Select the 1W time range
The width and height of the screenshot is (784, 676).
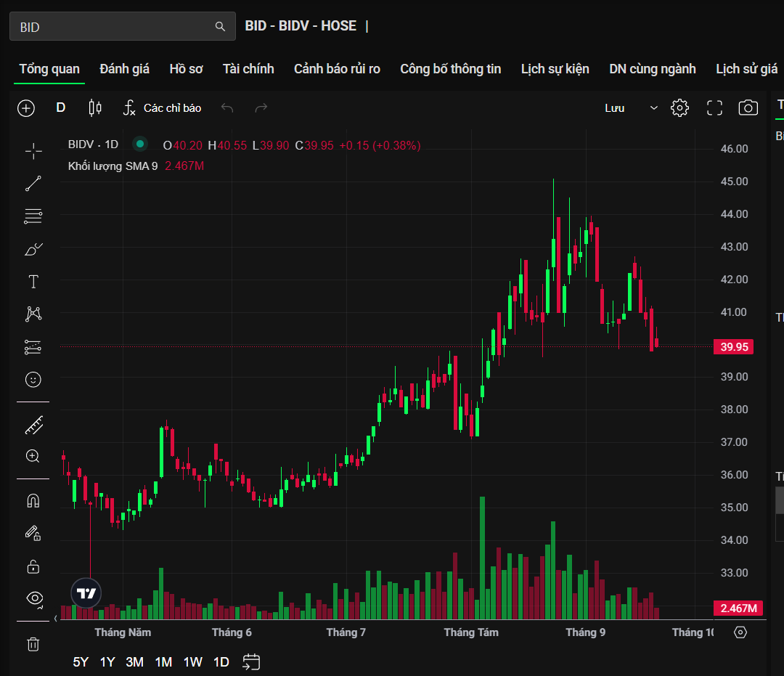pyautogui.click(x=193, y=662)
